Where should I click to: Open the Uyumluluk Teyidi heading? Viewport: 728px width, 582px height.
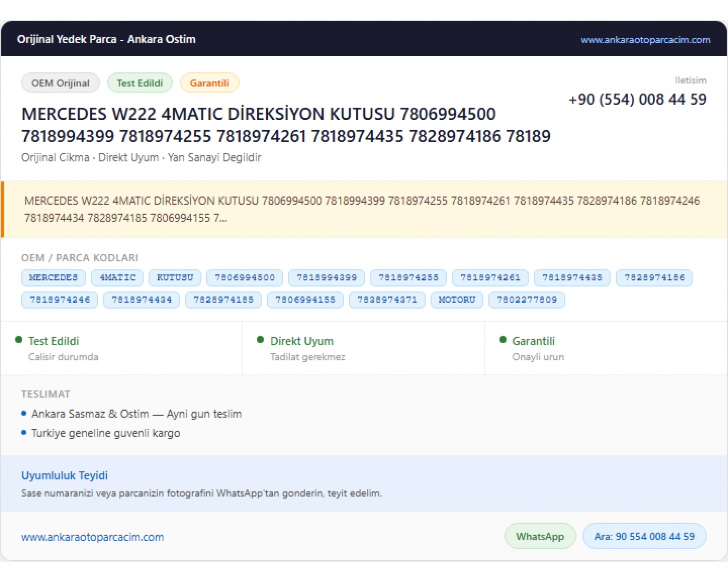click(65, 476)
